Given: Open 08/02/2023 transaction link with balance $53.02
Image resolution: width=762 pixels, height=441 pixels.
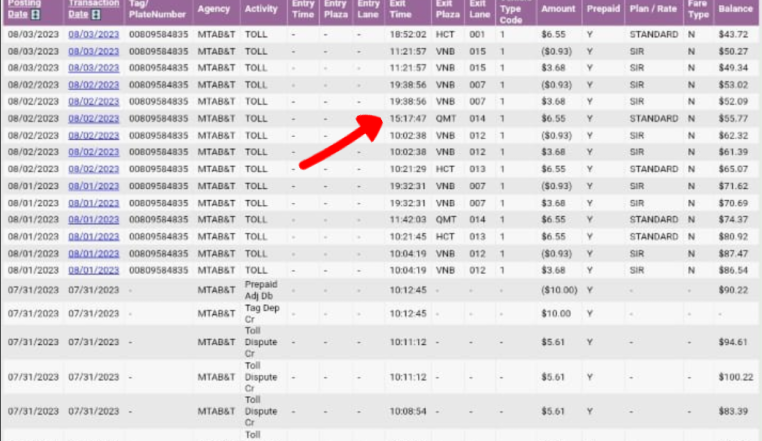Looking at the screenshot, I should (93, 85).
